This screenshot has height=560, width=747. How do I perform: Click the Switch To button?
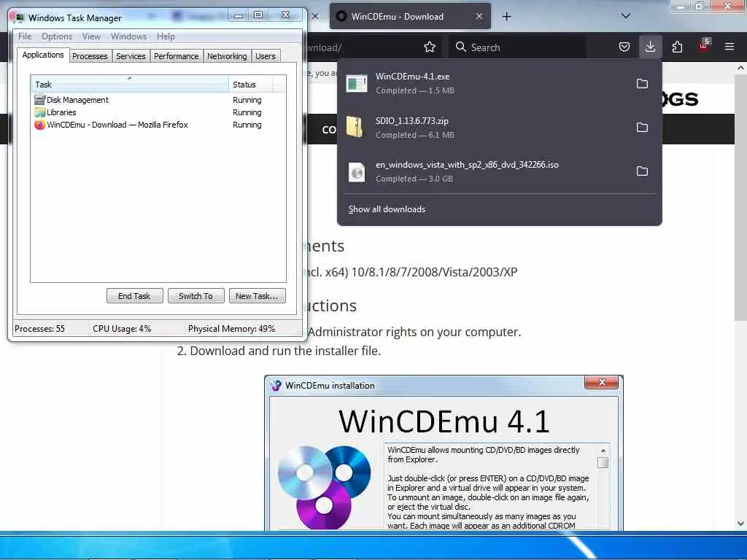tap(196, 296)
